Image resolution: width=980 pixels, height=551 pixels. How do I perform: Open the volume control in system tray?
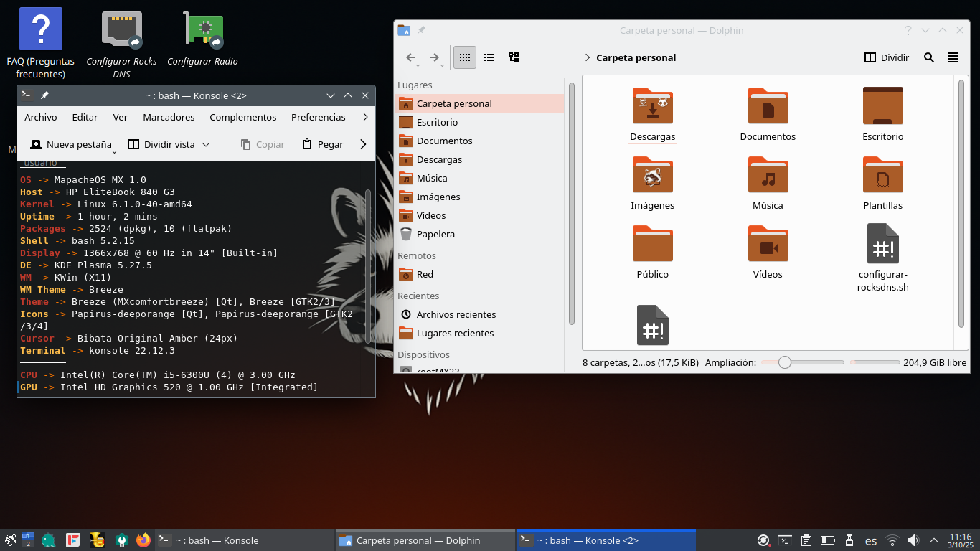[x=913, y=540]
